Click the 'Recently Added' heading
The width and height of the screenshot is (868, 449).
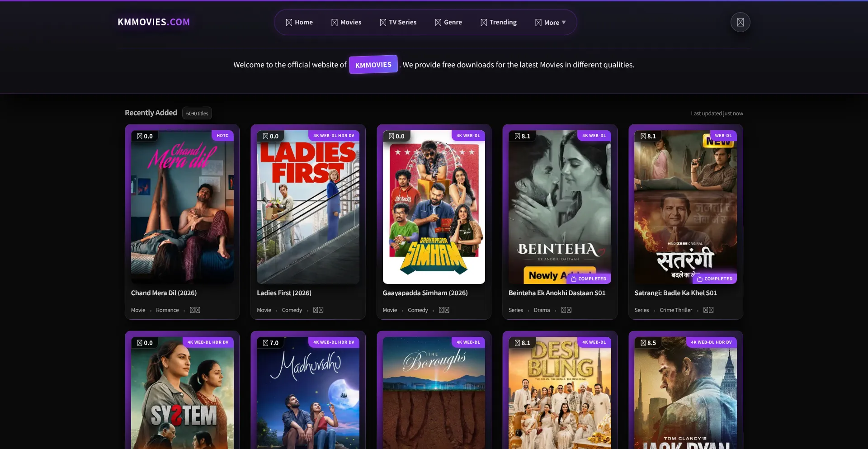(x=151, y=113)
